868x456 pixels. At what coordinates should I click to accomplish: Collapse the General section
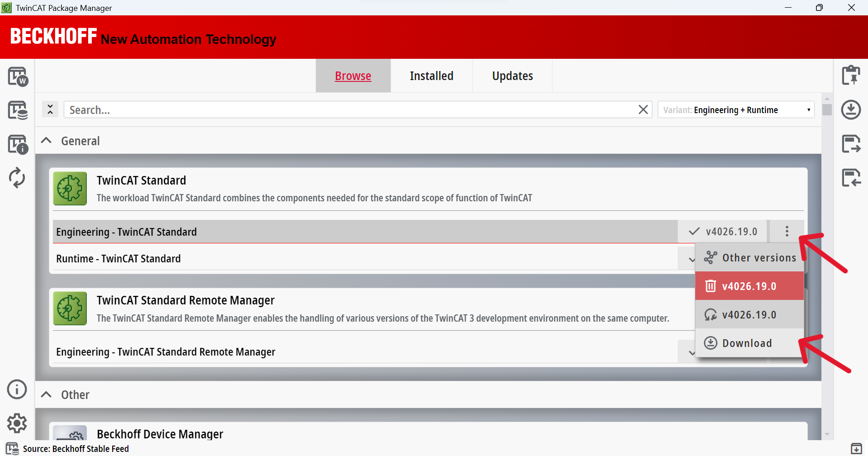(x=46, y=141)
